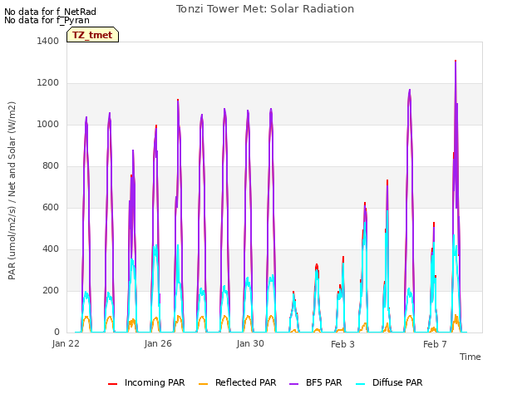Click the 1000 y-axis tick label
This screenshot has height=399, width=532.
pyautogui.click(x=48, y=124)
